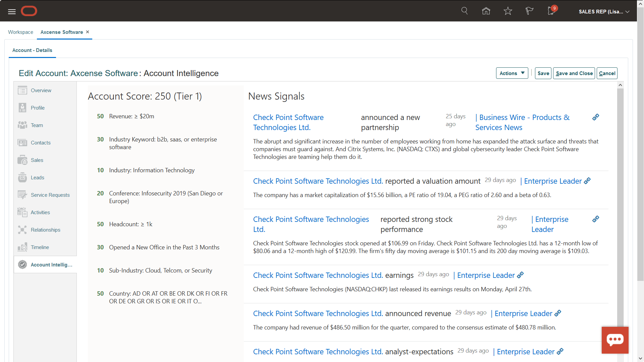The image size is (644, 362).
Task: Close the Axcense Software tab
Action: (87, 32)
